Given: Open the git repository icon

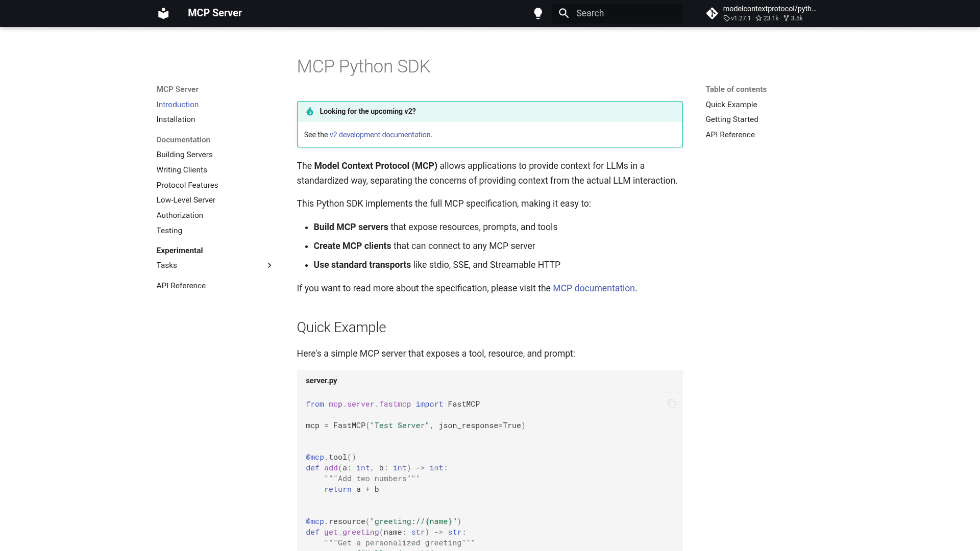Looking at the screenshot, I should [712, 13].
